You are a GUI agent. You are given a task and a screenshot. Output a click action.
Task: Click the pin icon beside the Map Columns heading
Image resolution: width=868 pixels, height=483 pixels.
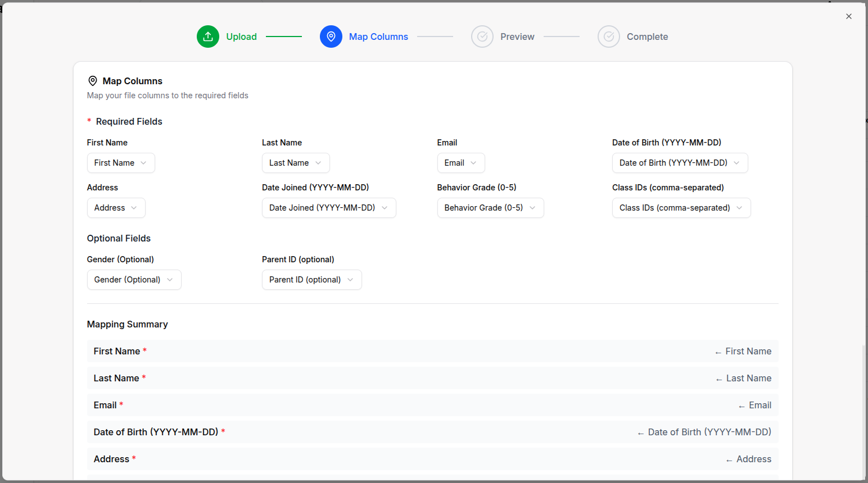coord(93,80)
